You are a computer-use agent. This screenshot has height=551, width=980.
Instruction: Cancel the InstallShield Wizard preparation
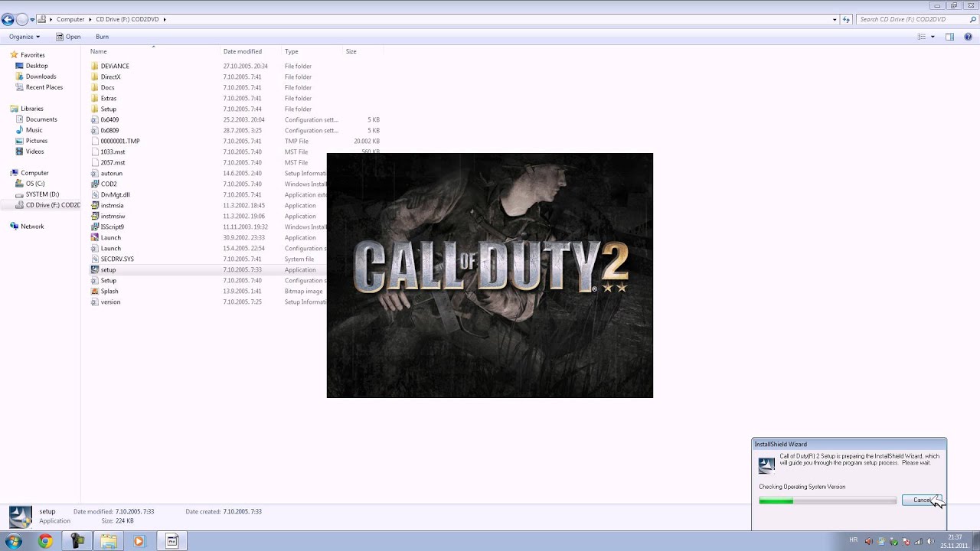[x=922, y=500]
